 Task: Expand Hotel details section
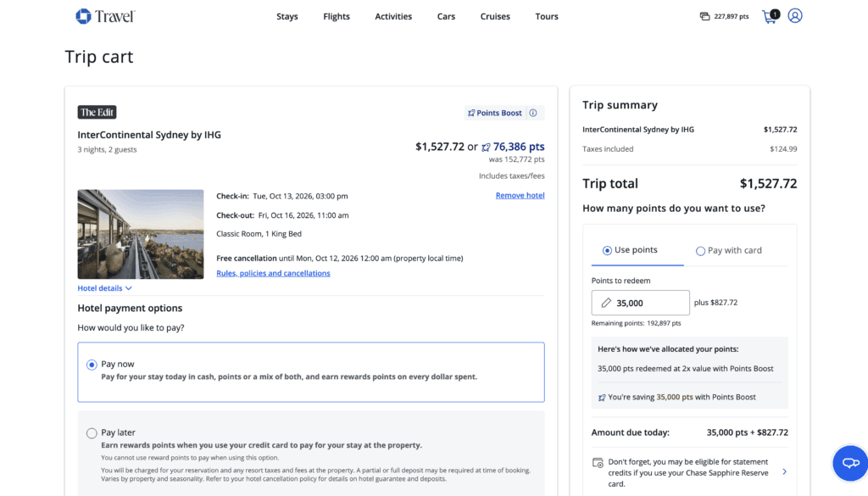(x=104, y=288)
